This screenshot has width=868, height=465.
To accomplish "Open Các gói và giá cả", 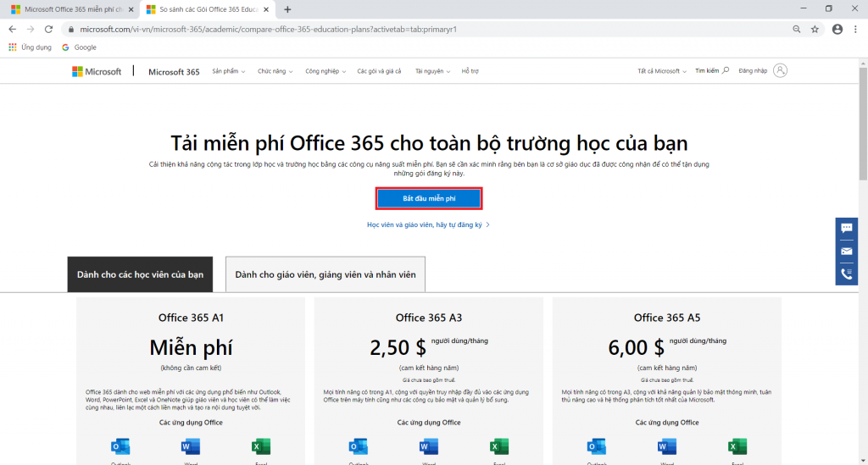I will pos(379,71).
